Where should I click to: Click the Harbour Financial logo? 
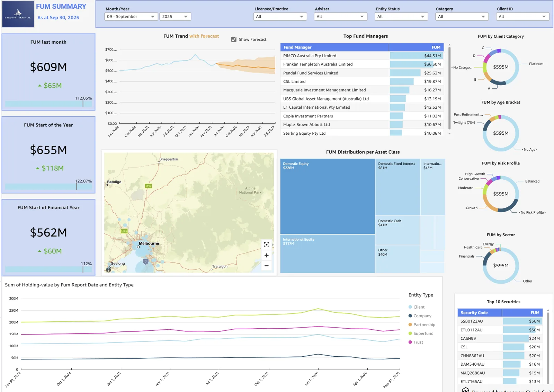(x=18, y=14)
